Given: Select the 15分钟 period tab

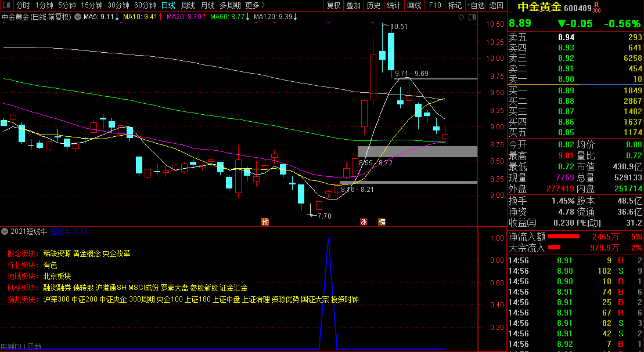Looking at the screenshot, I should tap(91, 5).
